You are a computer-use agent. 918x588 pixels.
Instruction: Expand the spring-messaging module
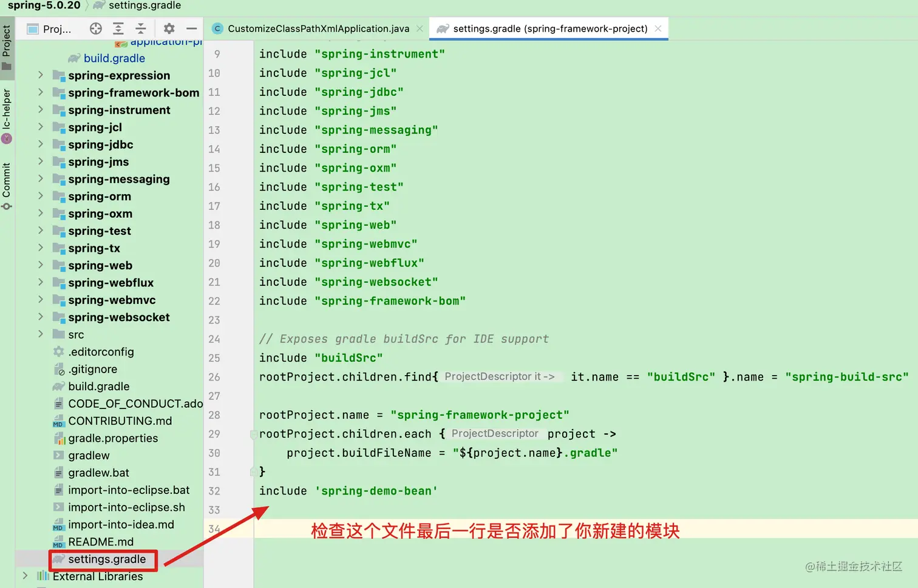(41, 179)
